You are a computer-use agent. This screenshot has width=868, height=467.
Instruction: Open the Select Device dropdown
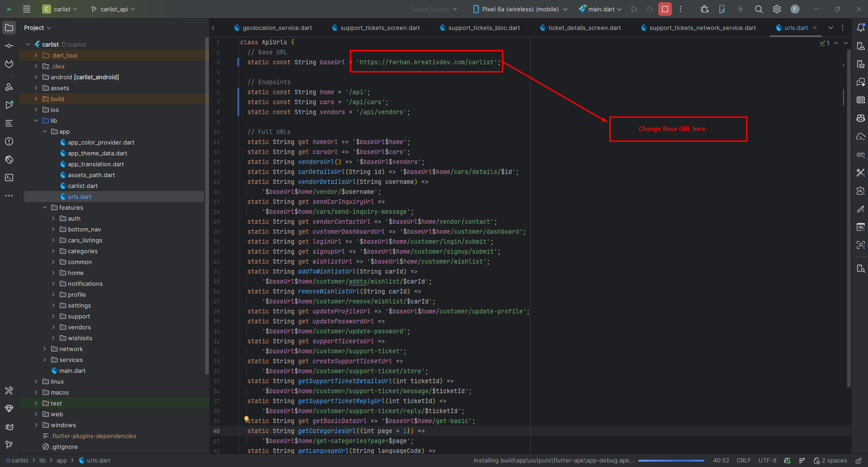(x=434, y=9)
